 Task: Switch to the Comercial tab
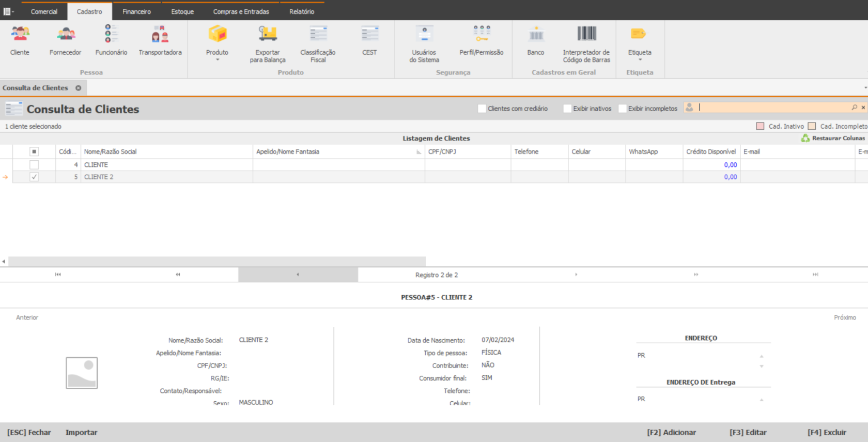[x=44, y=11]
